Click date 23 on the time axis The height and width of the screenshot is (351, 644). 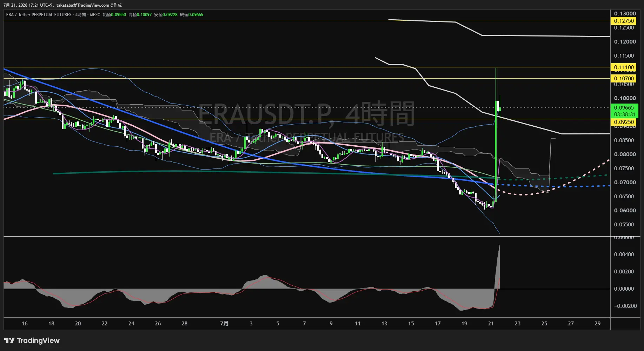point(518,324)
